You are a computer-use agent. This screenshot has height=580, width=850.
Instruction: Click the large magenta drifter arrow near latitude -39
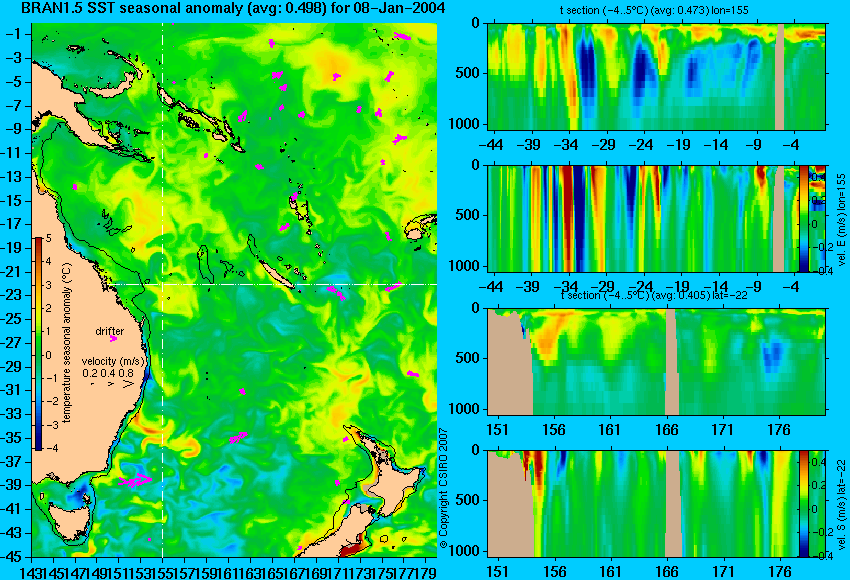click(x=135, y=480)
